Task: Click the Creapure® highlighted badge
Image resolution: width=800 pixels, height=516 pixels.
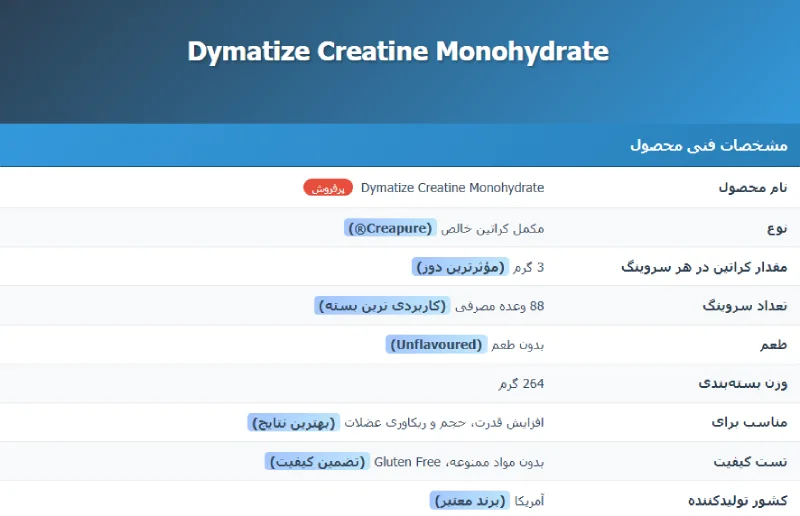Action: [x=392, y=228]
